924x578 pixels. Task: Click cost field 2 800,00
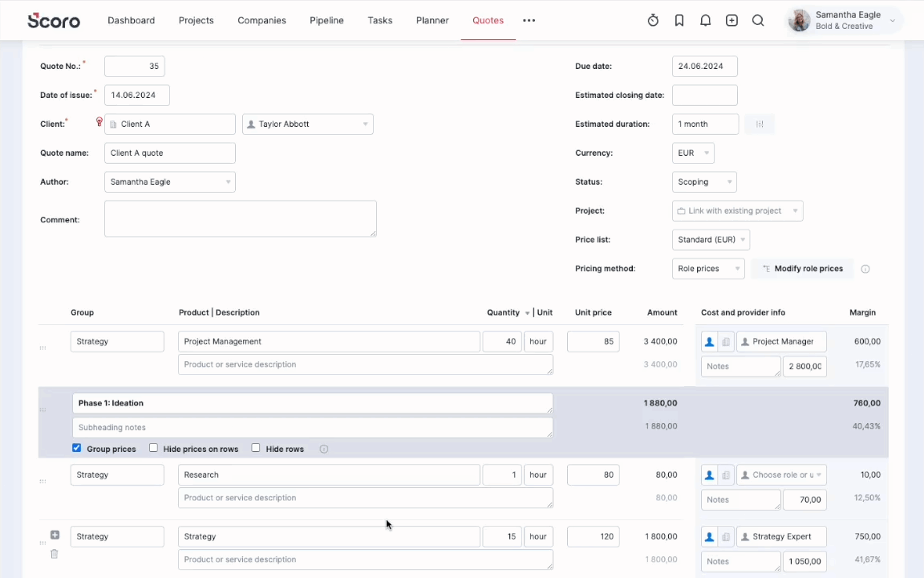click(804, 366)
